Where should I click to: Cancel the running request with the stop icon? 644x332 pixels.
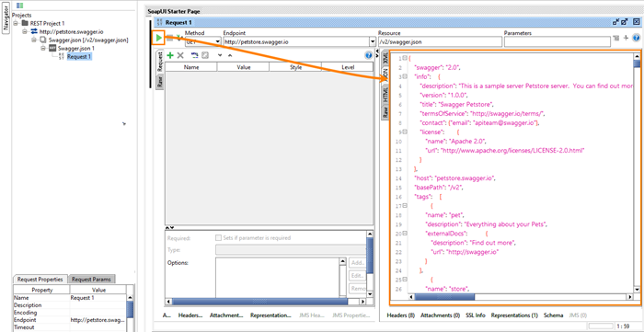pos(169,38)
